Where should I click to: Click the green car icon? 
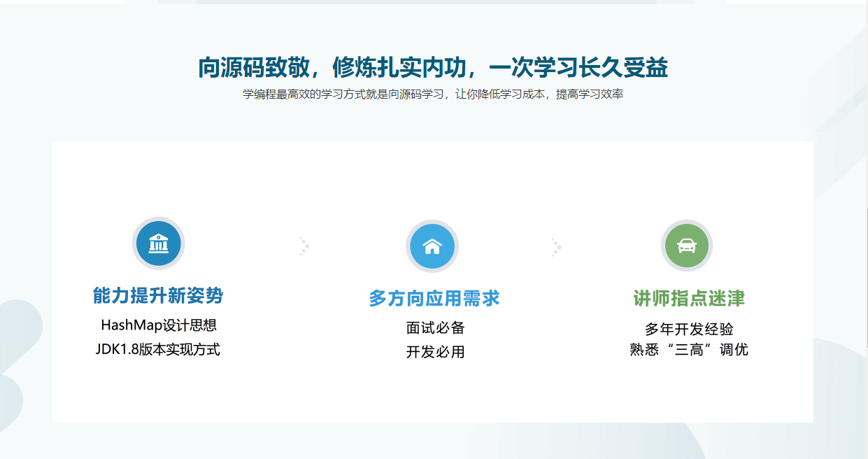687,246
